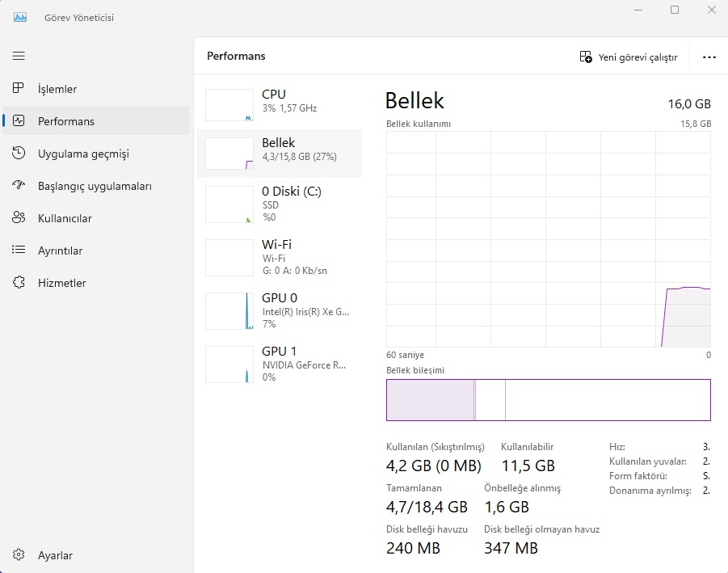Click the Ayrıntılar list icon

point(19,250)
